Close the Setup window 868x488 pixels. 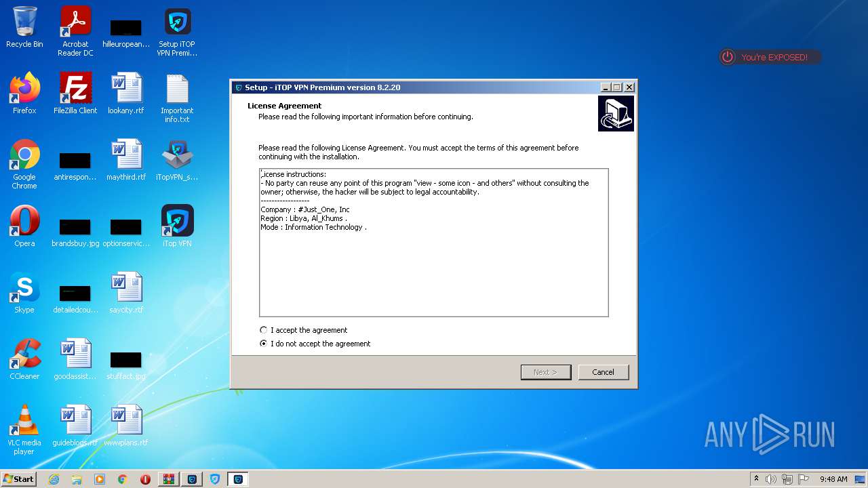pos(629,87)
